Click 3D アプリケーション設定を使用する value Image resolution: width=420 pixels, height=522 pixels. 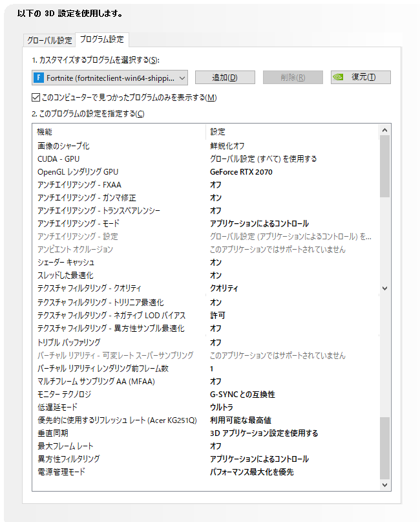pos(264,433)
